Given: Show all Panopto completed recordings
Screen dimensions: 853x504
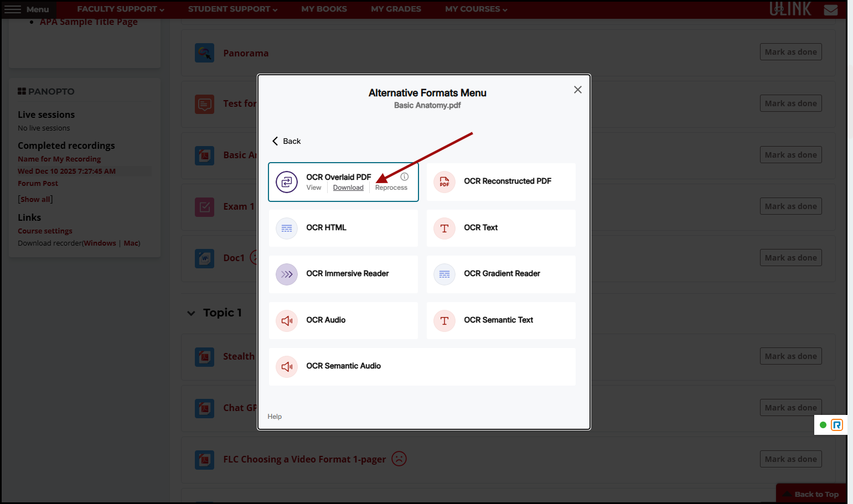Looking at the screenshot, I should (35, 199).
